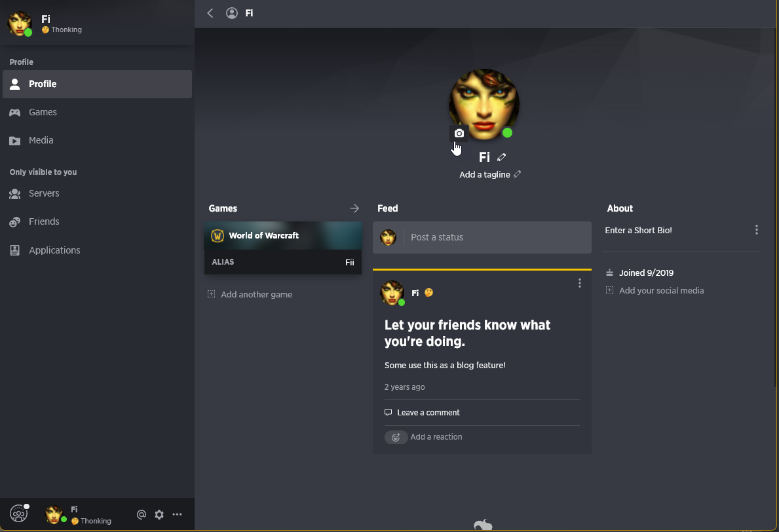Click the 2 years ago timestamp
The image size is (779, 532).
click(x=404, y=387)
